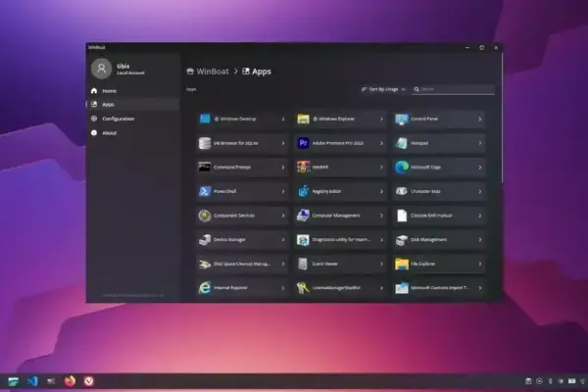Expand the Component Services chevron
The image size is (588, 392).
[x=283, y=216]
